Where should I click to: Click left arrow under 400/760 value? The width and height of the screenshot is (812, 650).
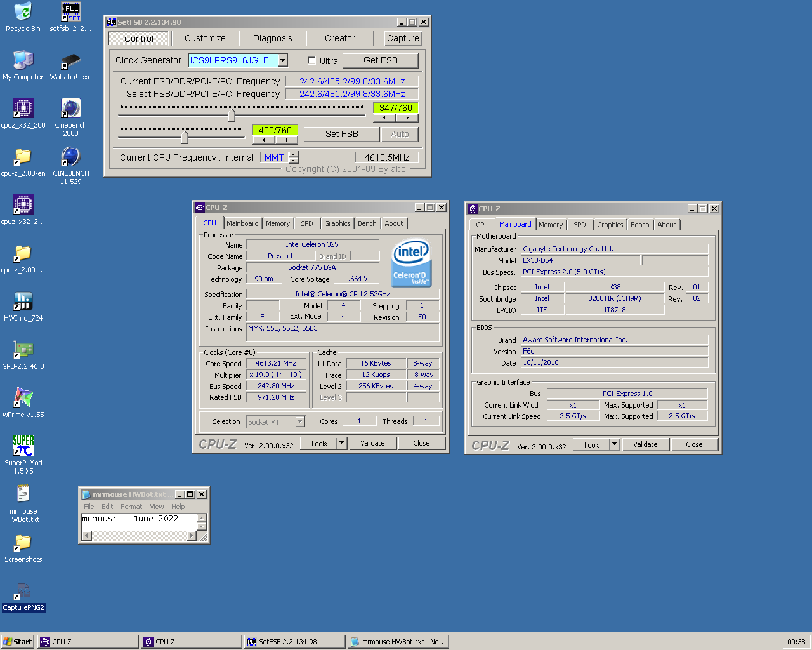tap(264, 140)
